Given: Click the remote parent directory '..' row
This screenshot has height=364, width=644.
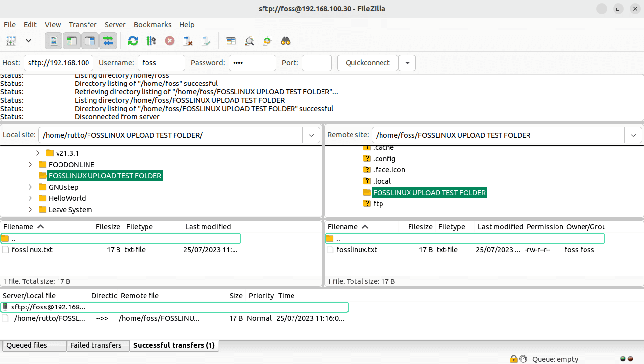Looking at the screenshot, I should click(x=465, y=239).
